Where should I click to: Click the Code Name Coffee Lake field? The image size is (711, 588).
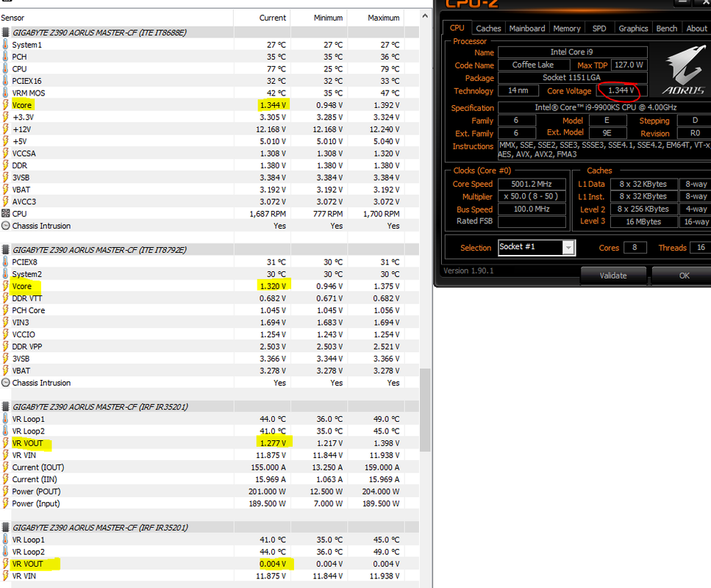(x=533, y=65)
